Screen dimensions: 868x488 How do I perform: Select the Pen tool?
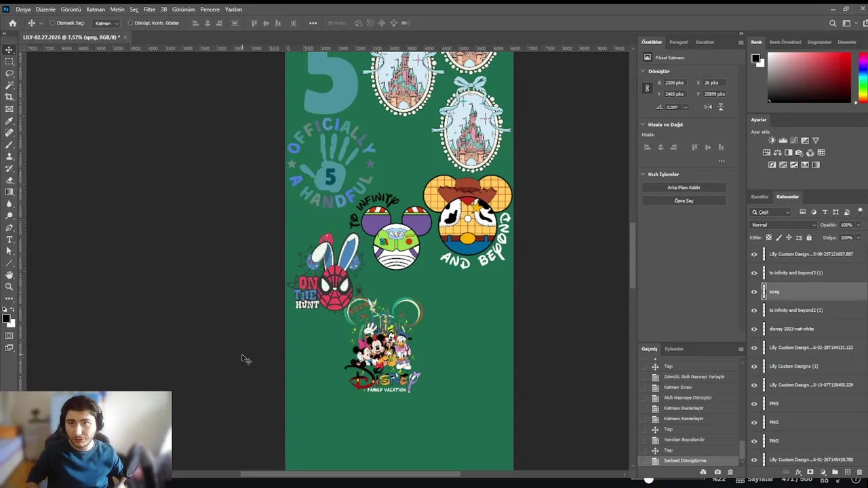pyautogui.click(x=9, y=228)
